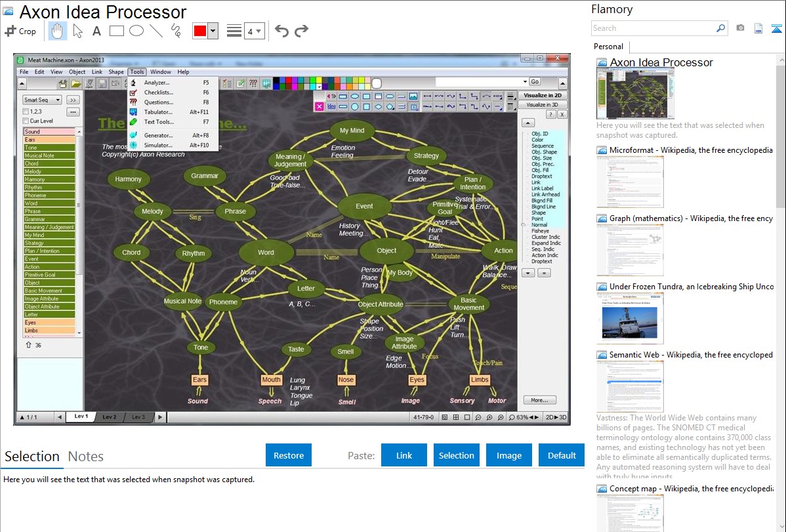This screenshot has height=532, width=786.
Task: Click Visualize in 3D button
Action: pyautogui.click(x=542, y=105)
